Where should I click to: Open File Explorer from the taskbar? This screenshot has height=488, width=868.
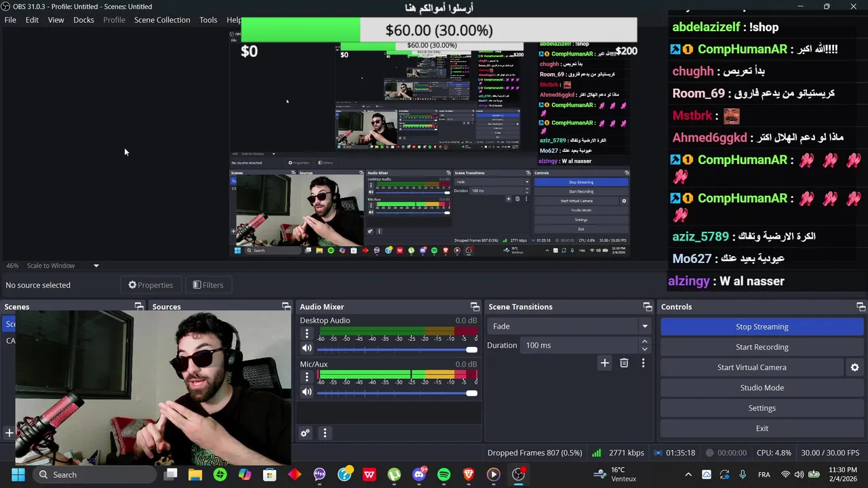point(195,474)
